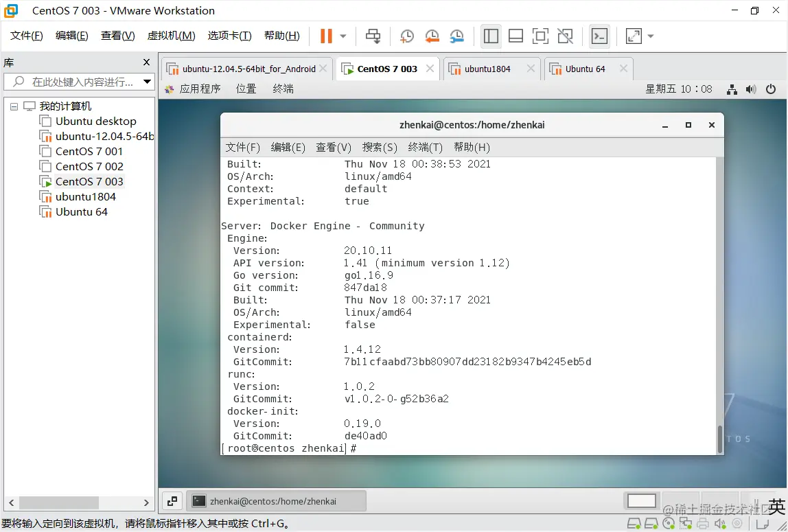Open the 帮助(H) menu in VMware menu bar
Screen dimensions: 788x532
coord(282,36)
